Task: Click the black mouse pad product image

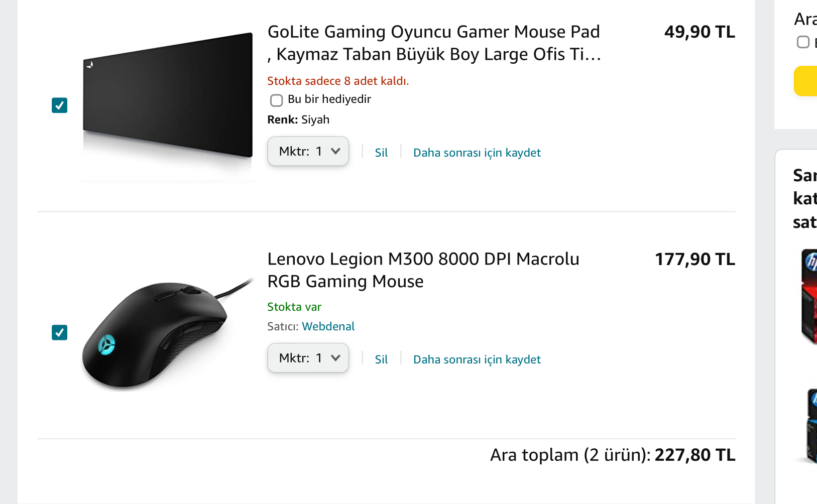Action: pyautogui.click(x=168, y=95)
